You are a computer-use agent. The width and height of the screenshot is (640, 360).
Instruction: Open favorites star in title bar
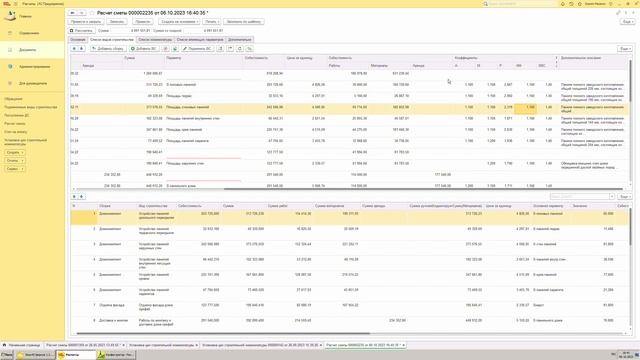(580, 4)
